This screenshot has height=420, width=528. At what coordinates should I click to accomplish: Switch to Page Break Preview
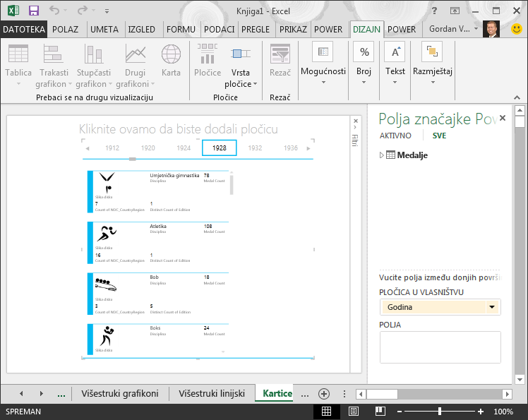[x=380, y=412]
